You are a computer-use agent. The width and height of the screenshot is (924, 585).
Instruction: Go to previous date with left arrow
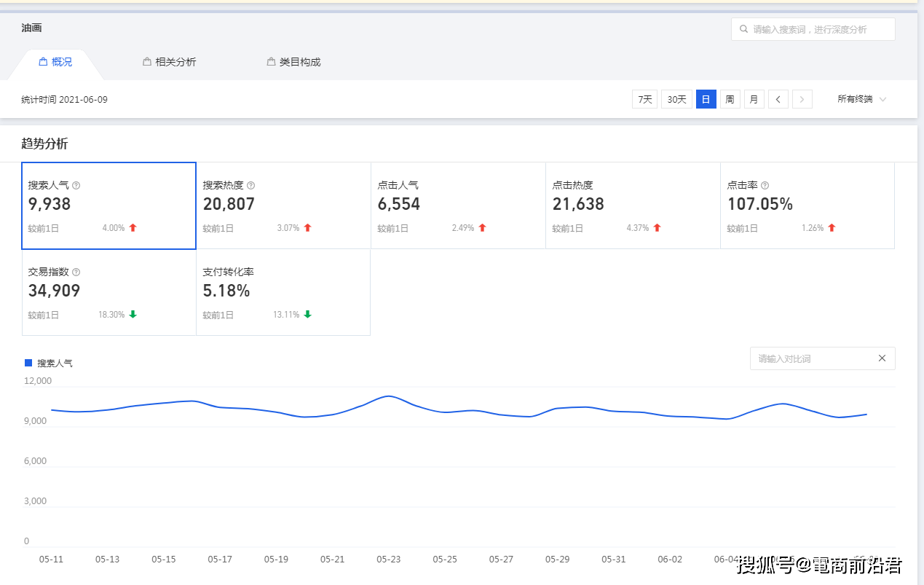point(778,99)
